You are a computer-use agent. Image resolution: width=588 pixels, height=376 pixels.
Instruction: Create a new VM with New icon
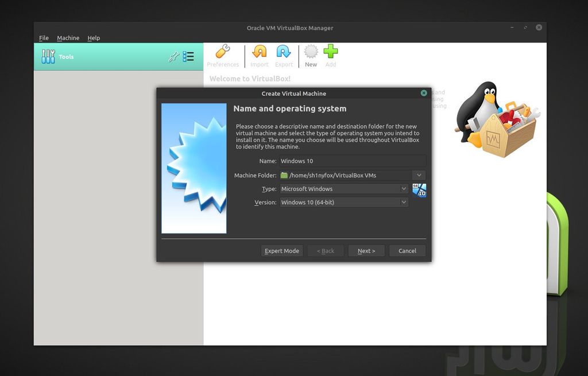[311, 52]
